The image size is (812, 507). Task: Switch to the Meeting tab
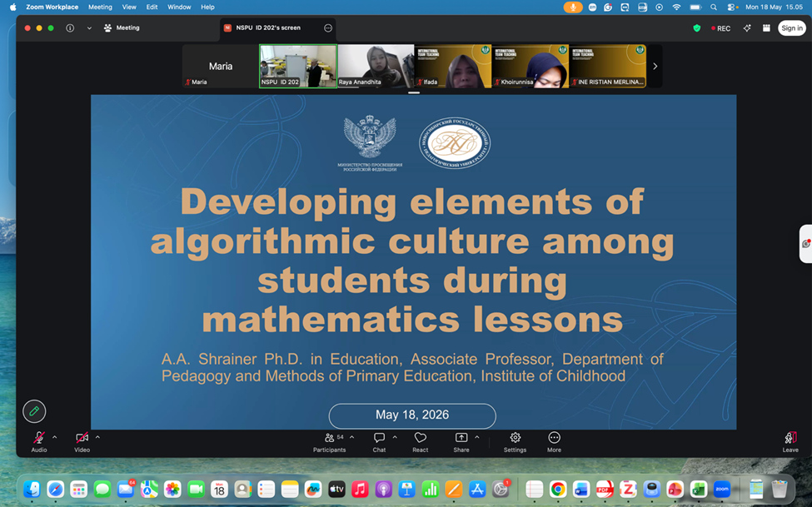tap(122, 28)
